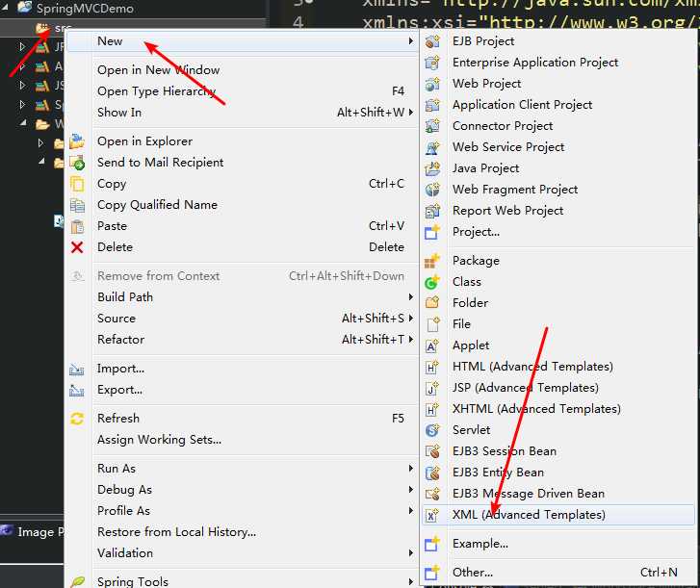Image resolution: width=700 pixels, height=588 pixels.
Task: Click the EJB3 Entity Bean icon
Action: click(x=432, y=473)
